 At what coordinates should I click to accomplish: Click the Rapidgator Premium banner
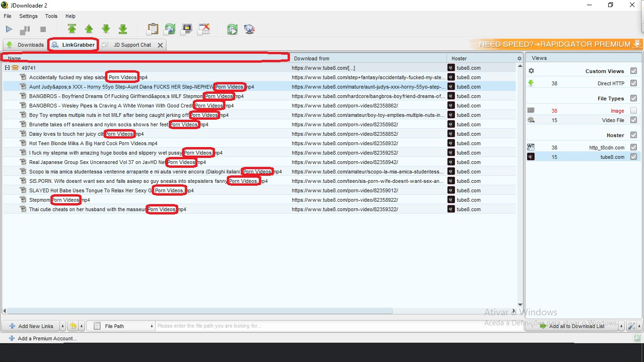(556, 44)
